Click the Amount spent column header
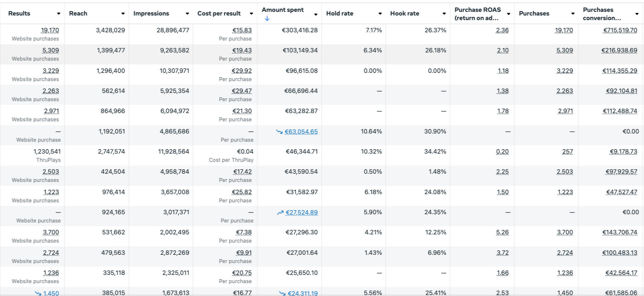The image size is (644, 296). point(282,10)
